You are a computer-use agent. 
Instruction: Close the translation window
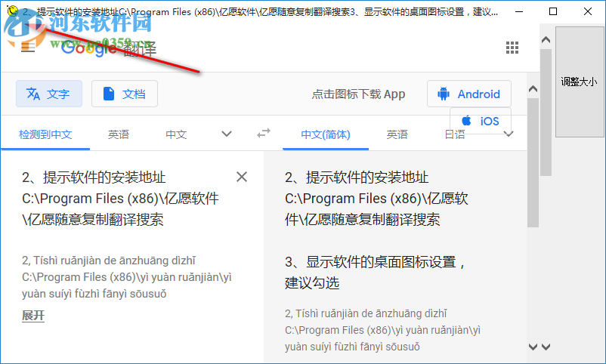tap(587, 11)
